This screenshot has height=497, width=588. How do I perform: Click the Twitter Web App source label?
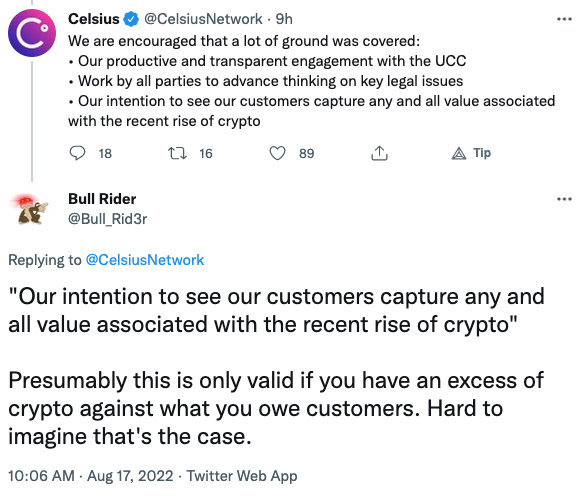pos(242,476)
